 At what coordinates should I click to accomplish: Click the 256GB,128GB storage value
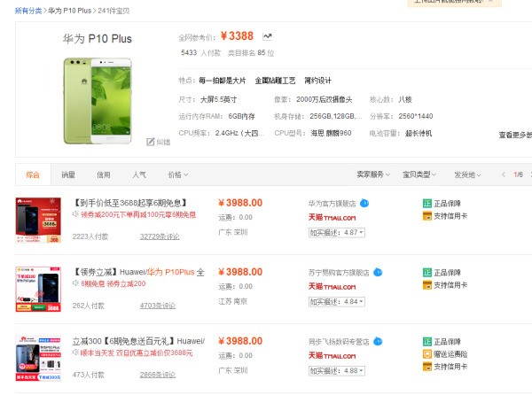click(x=336, y=116)
